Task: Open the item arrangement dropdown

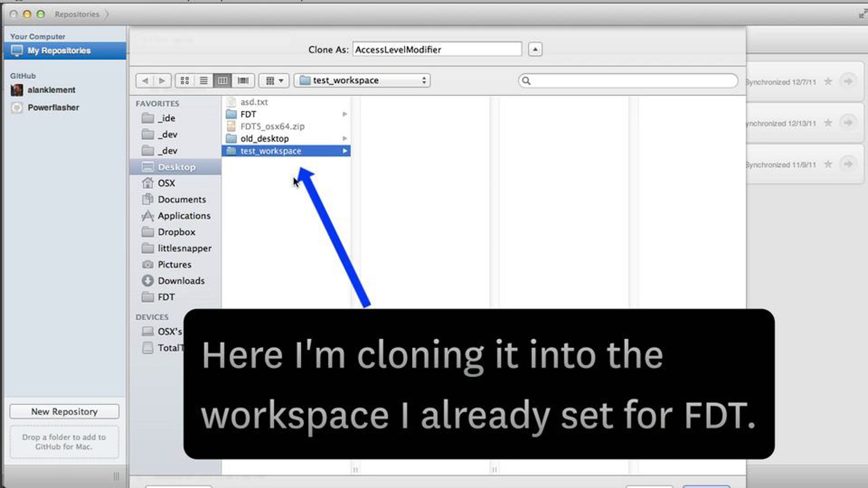Action: 274,80
